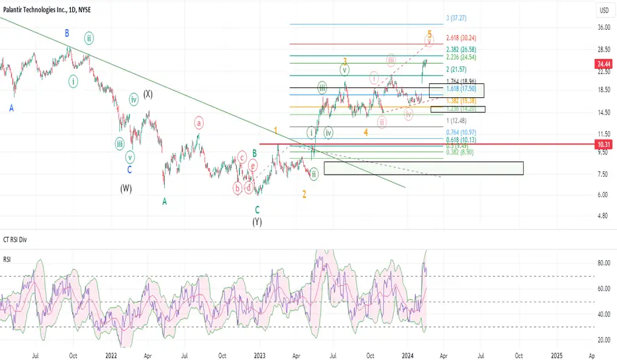Select the (W) wave label

point(126,189)
